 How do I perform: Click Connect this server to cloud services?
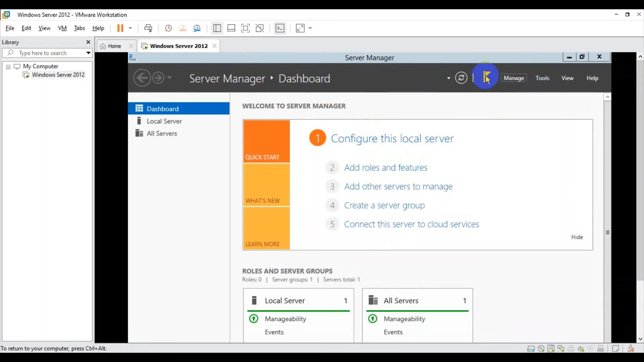pos(412,224)
